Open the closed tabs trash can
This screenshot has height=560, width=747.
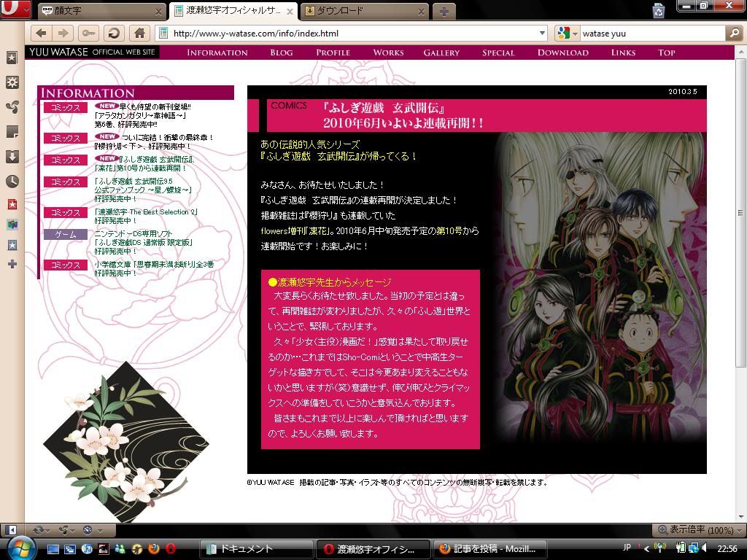pyautogui.click(x=659, y=10)
